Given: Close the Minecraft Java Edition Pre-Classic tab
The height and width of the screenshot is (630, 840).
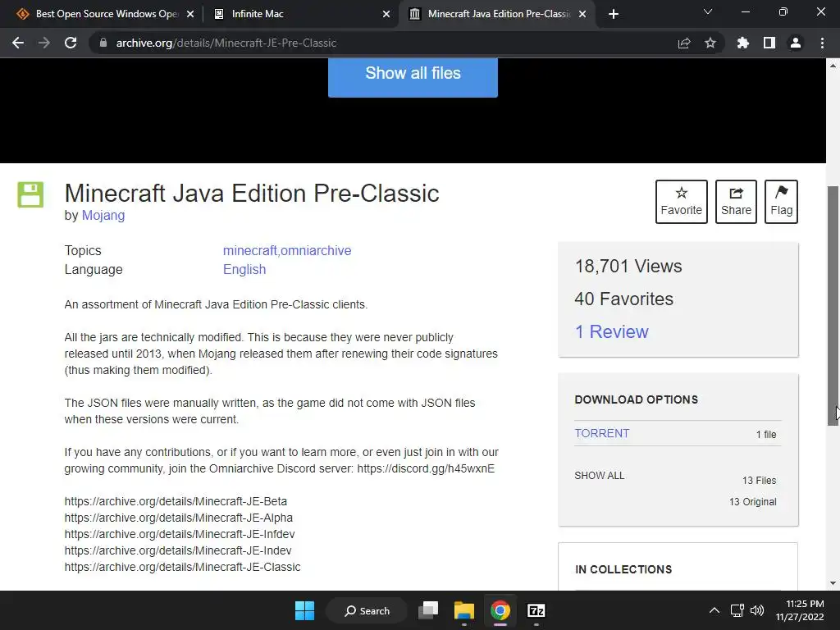Looking at the screenshot, I should point(582,14).
